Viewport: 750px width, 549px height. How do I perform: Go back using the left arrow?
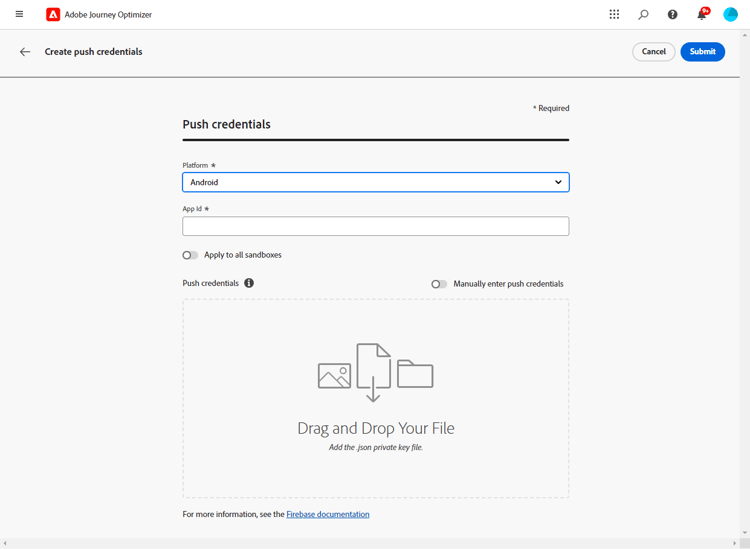click(25, 52)
